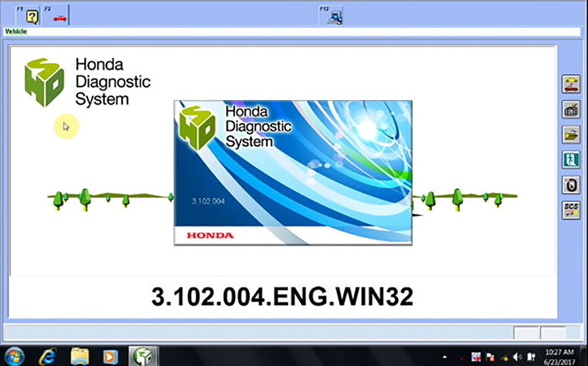Click the yellow open-folder icon in sidebar
The width and height of the screenshot is (588, 366).
pyautogui.click(x=570, y=135)
